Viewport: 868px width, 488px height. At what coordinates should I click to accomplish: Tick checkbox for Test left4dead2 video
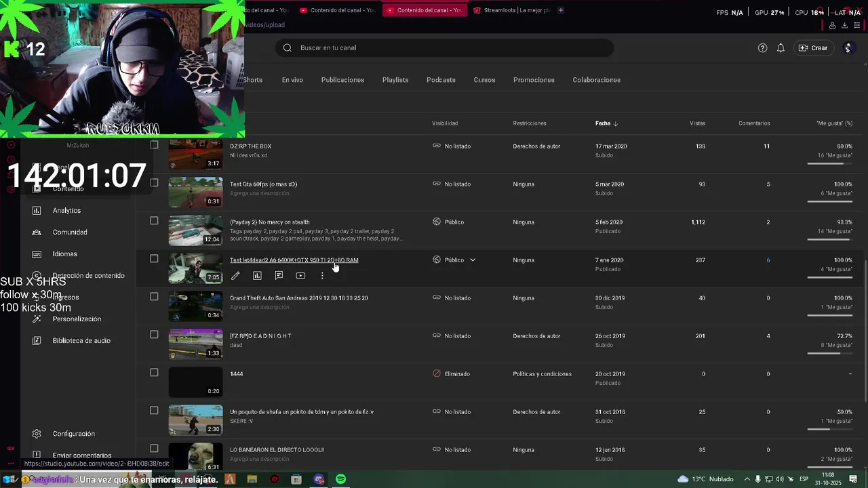[154, 259]
